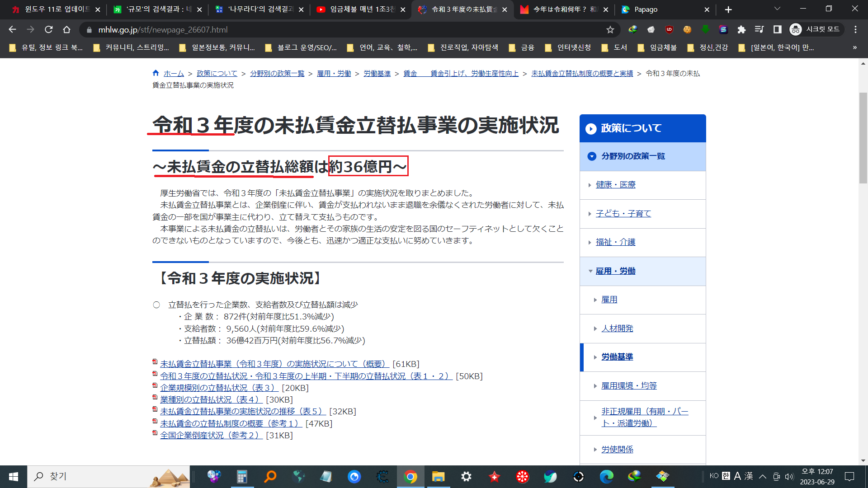Viewport: 868px width, 488px height.
Task: Toggle the 漢 Hanja conversion tray button
Action: click(749, 476)
